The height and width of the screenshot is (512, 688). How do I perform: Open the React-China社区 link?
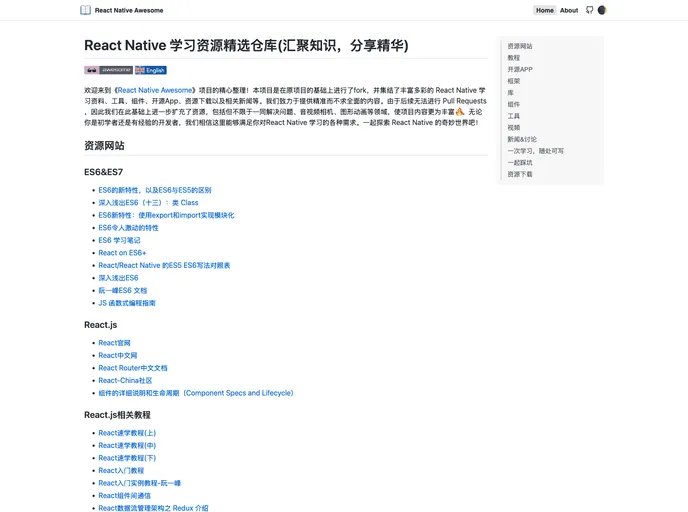(x=125, y=380)
